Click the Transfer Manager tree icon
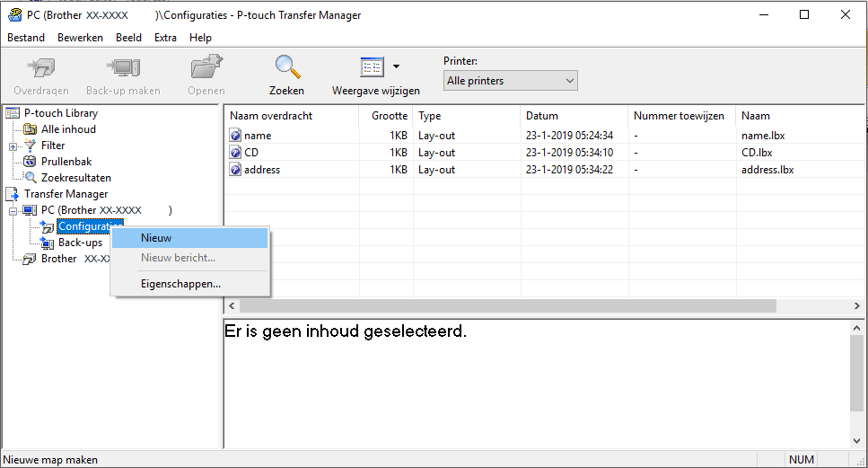Screen dimensions: 868x468 (13, 194)
